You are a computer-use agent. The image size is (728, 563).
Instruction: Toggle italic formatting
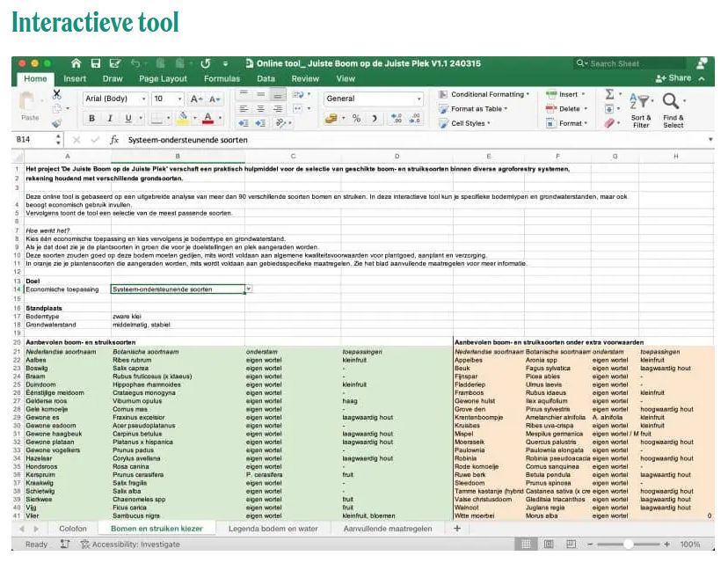(x=110, y=119)
